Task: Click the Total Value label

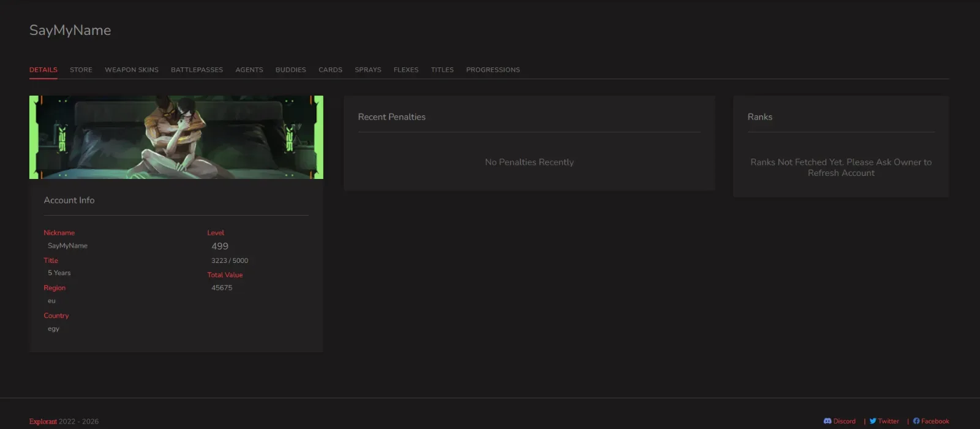Action: 225,275
